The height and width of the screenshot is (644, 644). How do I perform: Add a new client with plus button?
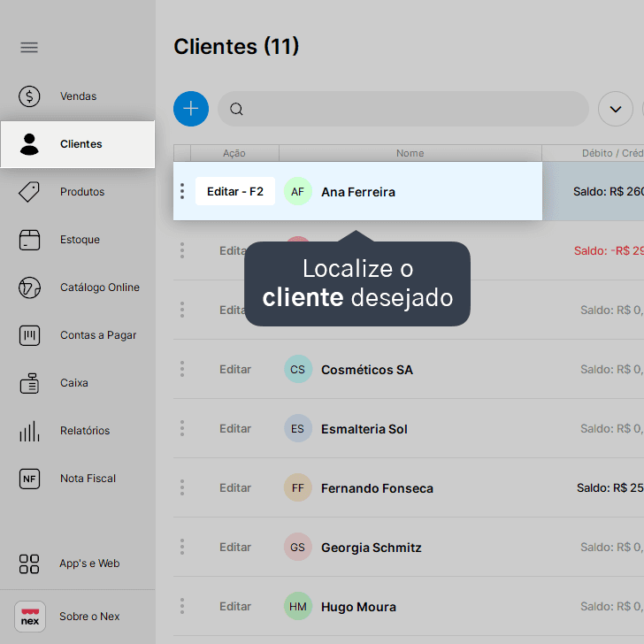click(191, 109)
